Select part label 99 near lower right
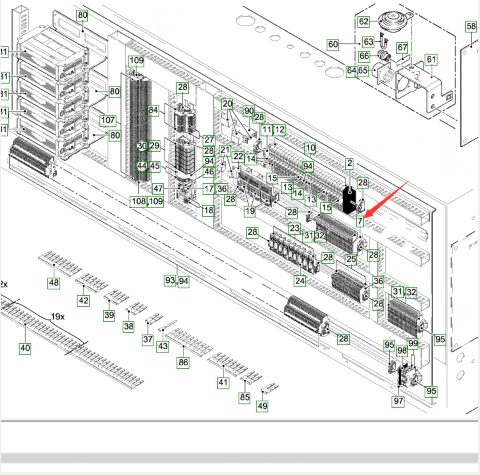This screenshot has width=480, height=475. point(413,344)
